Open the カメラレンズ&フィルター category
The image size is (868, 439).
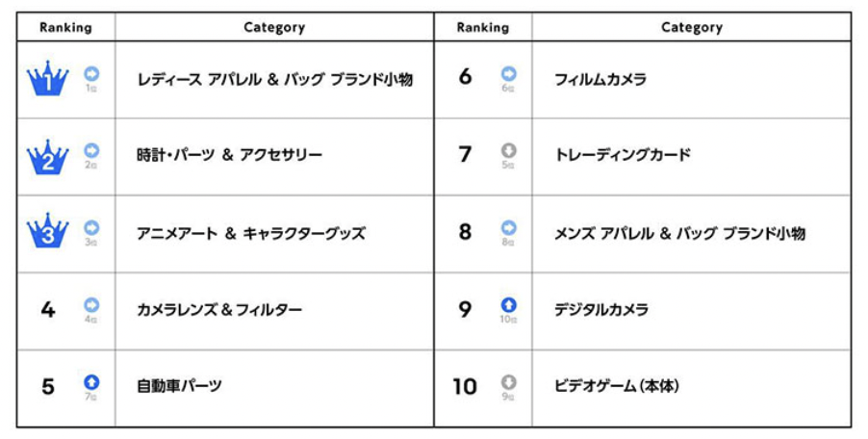(x=219, y=309)
